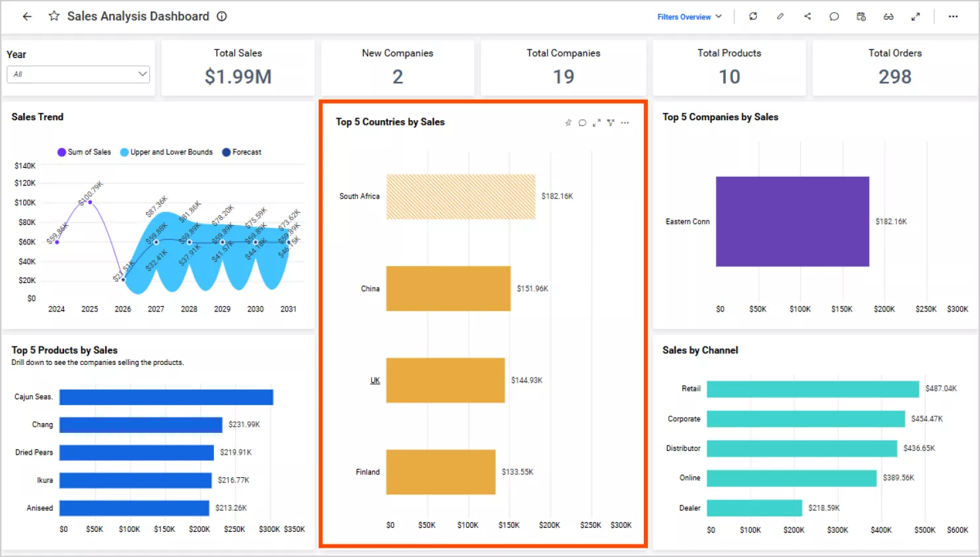Screen dimensions: 980x557
Task: Share the dashboard
Action: [808, 16]
